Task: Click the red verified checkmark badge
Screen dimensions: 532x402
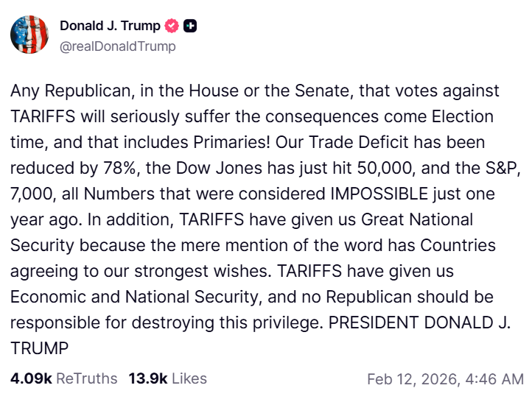Action: (x=172, y=27)
